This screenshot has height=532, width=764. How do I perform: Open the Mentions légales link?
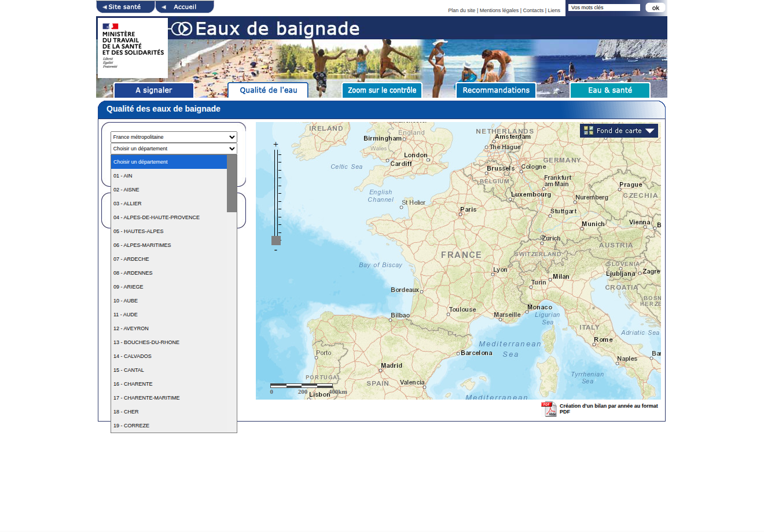(x=499, y=10)
